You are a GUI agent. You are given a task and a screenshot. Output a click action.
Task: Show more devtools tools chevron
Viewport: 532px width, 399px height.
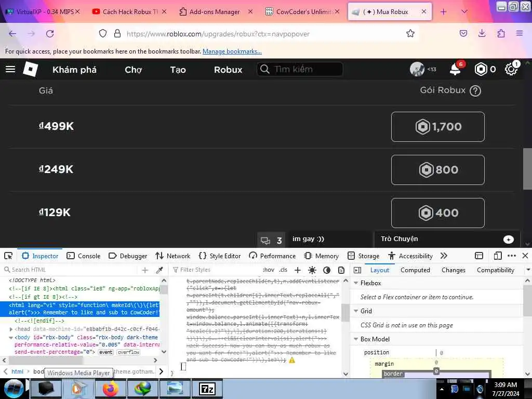[x=444, y=256]
